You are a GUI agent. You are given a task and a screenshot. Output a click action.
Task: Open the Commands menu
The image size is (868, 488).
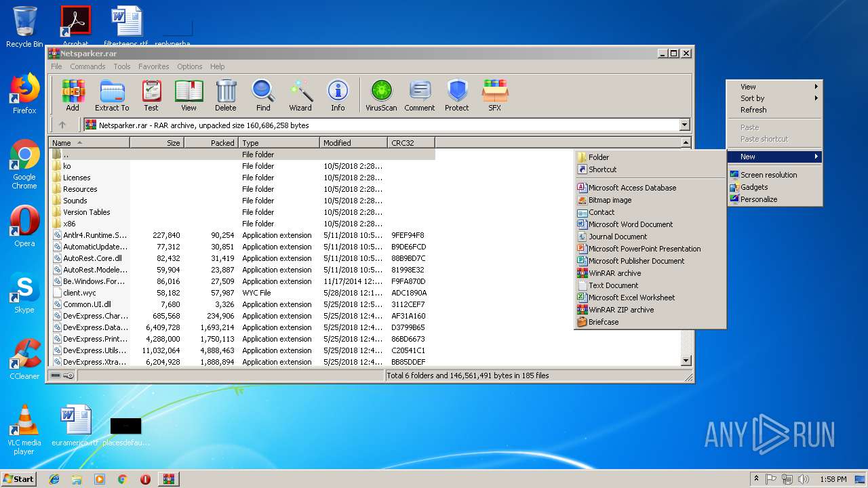(x=87, y=66)
